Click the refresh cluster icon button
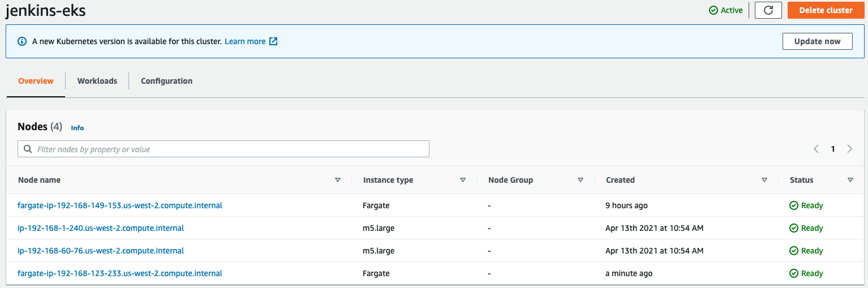Image resolution: width=868 pixels, height=288 pixels. pos(768,10)
